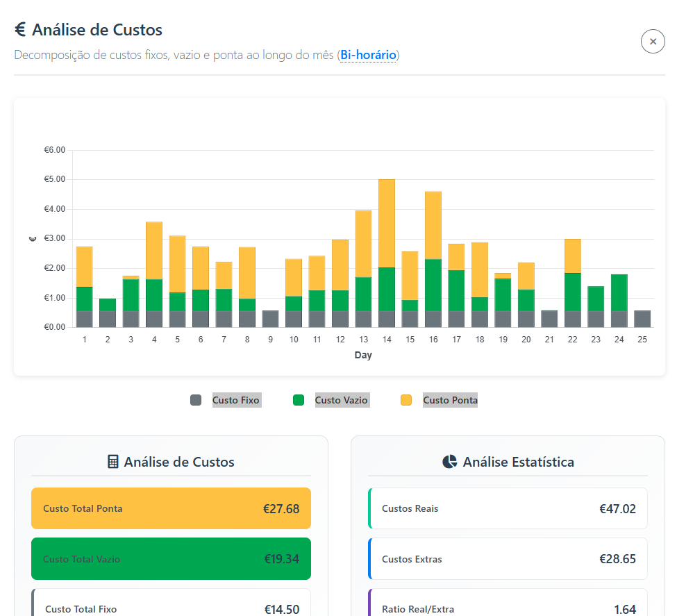Click the gray Custo Fixo legend square
This screenshot has height=616, width=677.
click(195, 400)
